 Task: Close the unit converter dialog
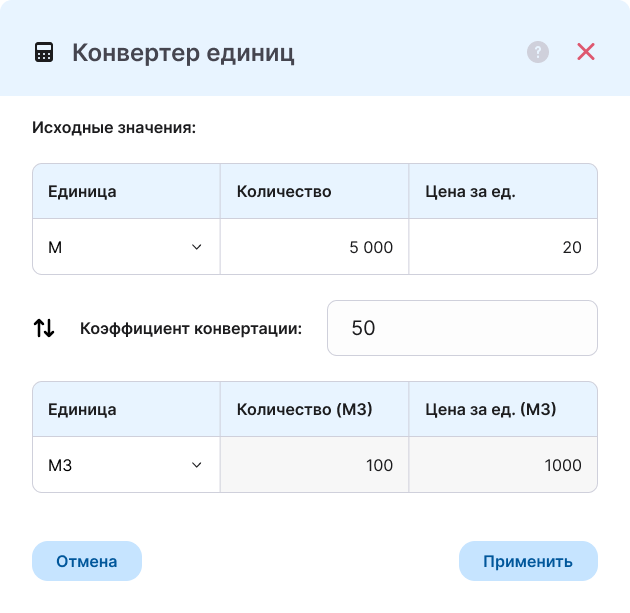[586, 52]
